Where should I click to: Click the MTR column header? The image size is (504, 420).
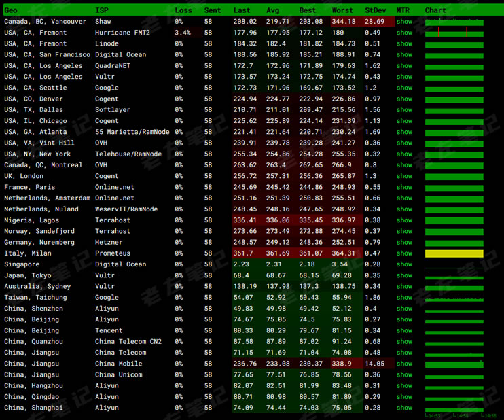(x=403, y=10)
